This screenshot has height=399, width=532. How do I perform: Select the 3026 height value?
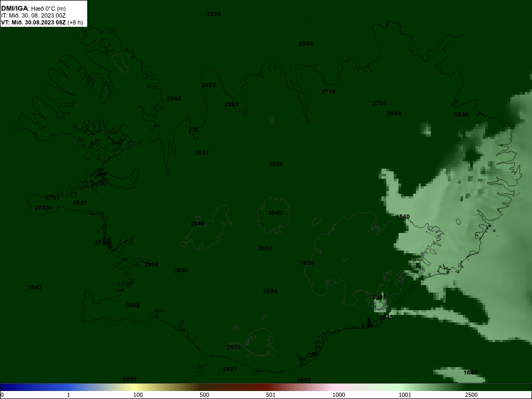click(x=276, y=164)
